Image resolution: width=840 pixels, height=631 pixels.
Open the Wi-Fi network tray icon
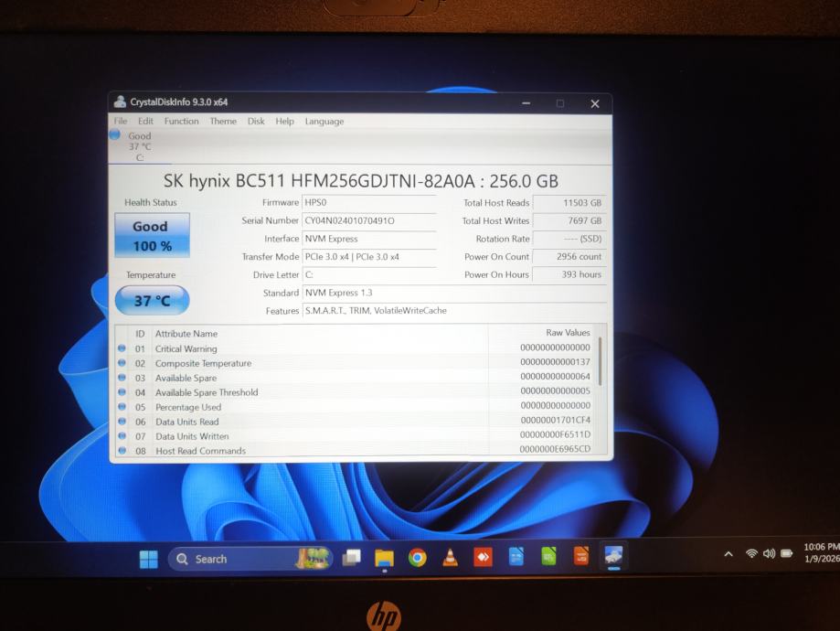pyautogui.click(x=751, y=553)
